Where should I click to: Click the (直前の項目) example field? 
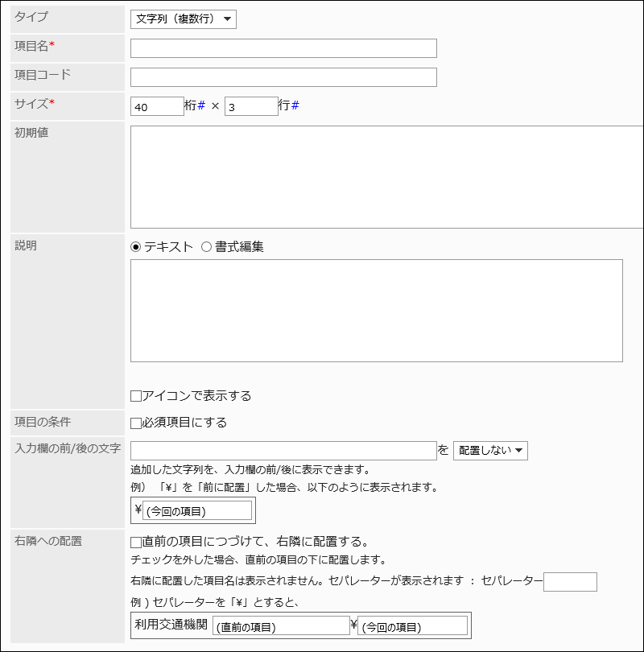(282, 625)
